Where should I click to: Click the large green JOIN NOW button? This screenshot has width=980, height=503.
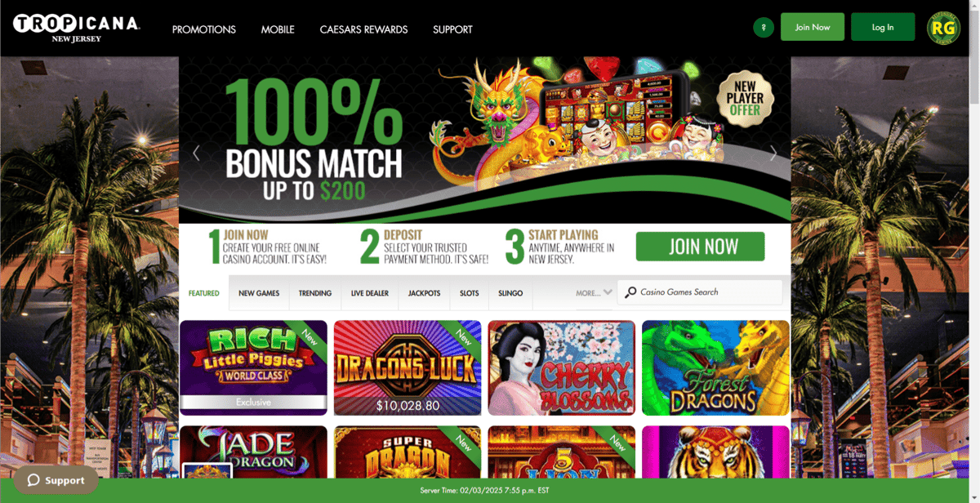700,247
